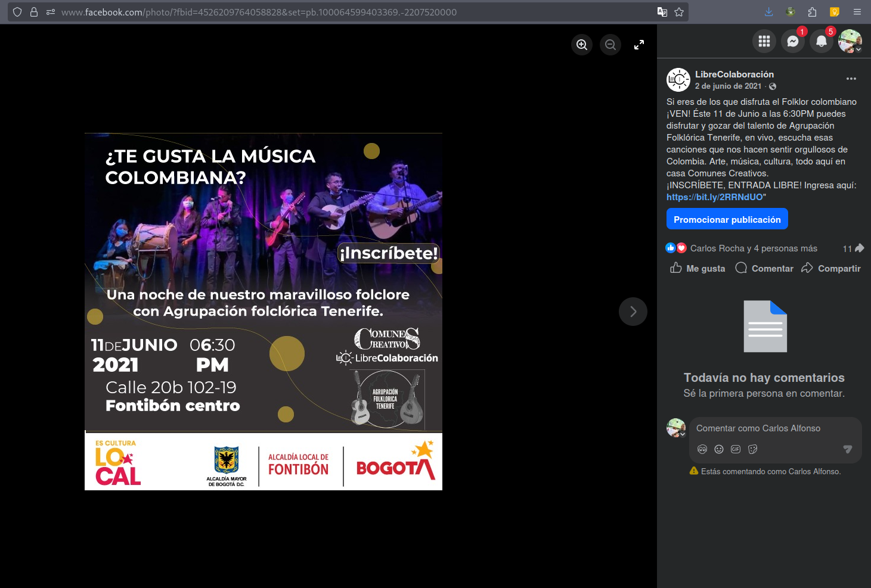Click the event poster photo
Image resolution: width=871 pixels, height=588 pixels.
264,312
